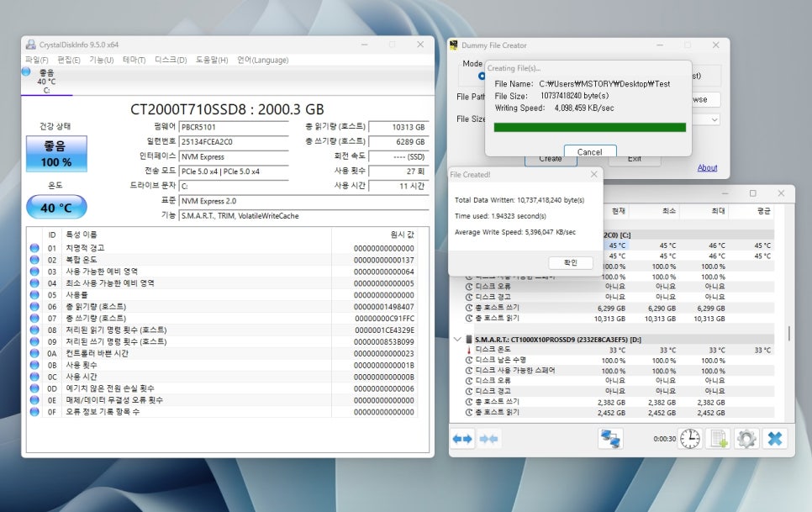Click the drive title CT2000T710SSD8 : 2000.3 GB
Screen dimensions: 812x512
pyautogui.click(x=227, y=110)
